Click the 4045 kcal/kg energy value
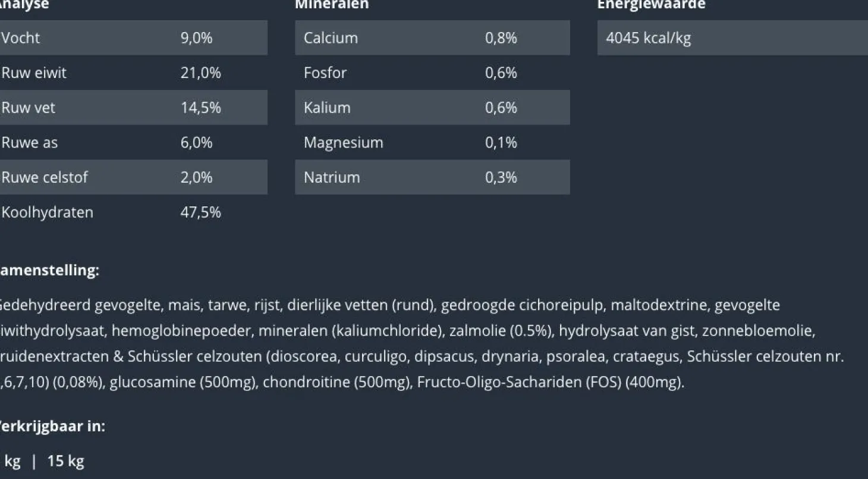Viewport: 868px width, 479px height. click(x=648, y=38)
